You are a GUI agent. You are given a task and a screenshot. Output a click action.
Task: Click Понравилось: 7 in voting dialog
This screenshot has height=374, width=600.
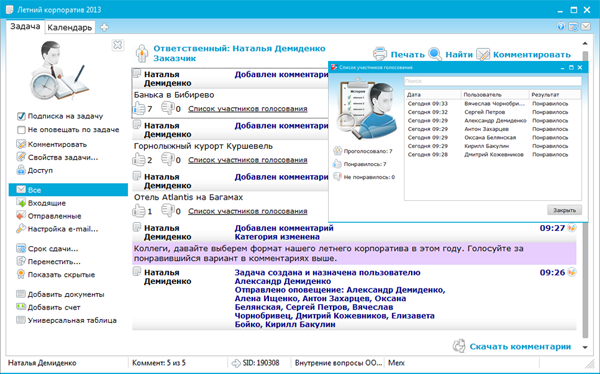click(360, 164)
